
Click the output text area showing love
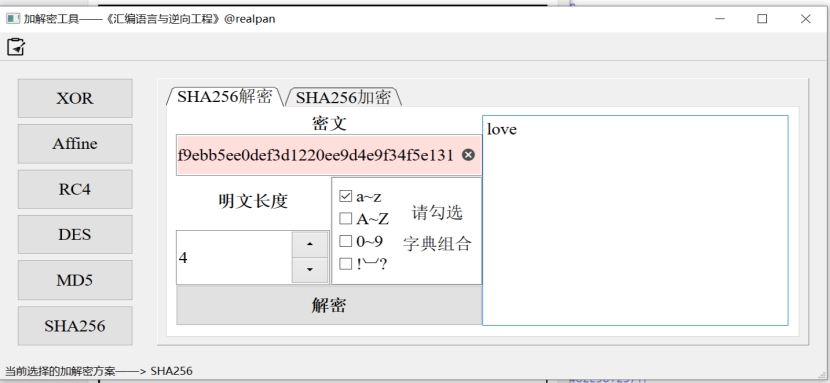(x=635, y=220)
